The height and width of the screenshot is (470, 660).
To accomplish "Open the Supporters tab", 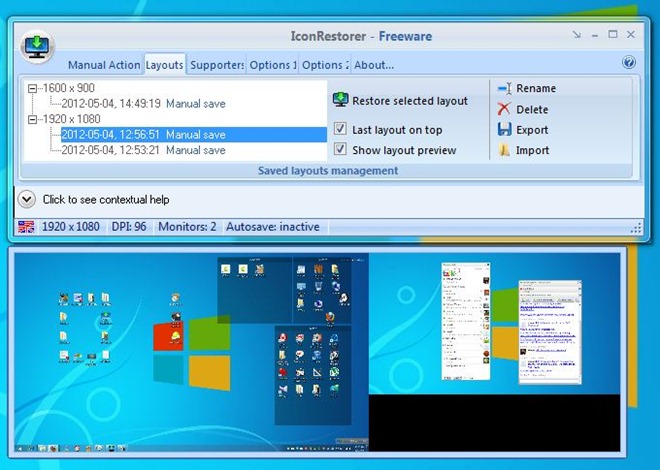I will coord(217,65).
